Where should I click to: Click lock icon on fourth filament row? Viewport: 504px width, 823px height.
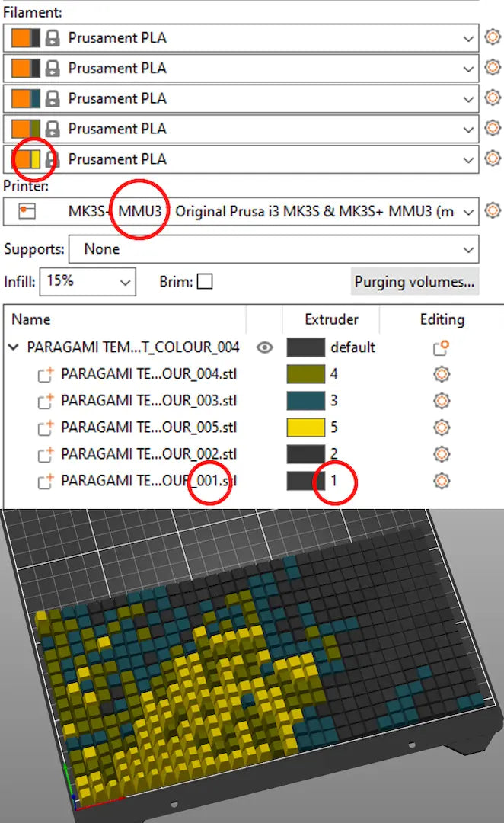pos(52,129)
